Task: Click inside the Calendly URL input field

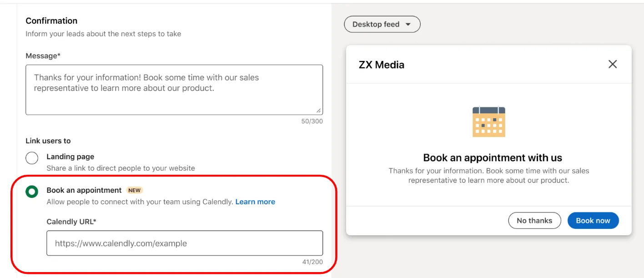Action: click(184, 243)
